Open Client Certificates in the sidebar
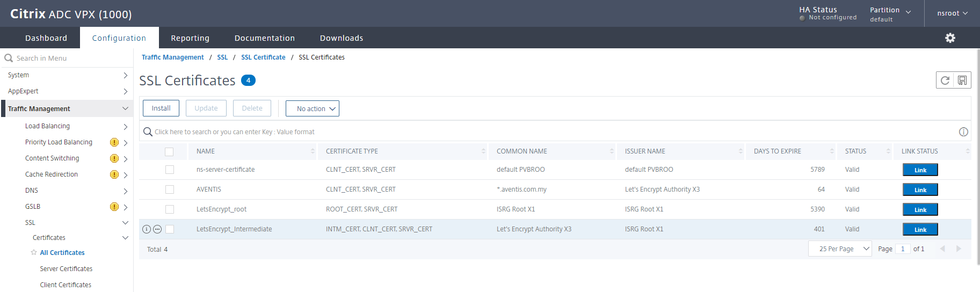 [66, 285]
